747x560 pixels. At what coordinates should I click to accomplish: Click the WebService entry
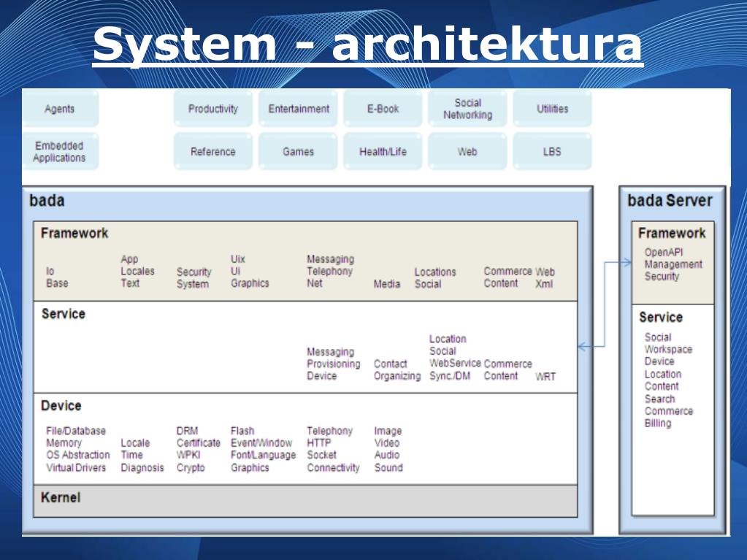click(455, 364)
